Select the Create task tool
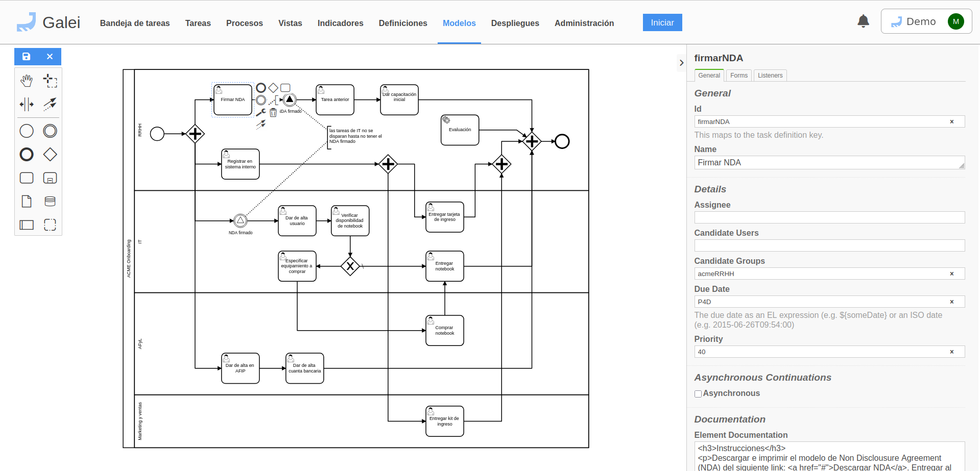Image resolution: width=980 pixels, height=471 pixels. point(27,178)
